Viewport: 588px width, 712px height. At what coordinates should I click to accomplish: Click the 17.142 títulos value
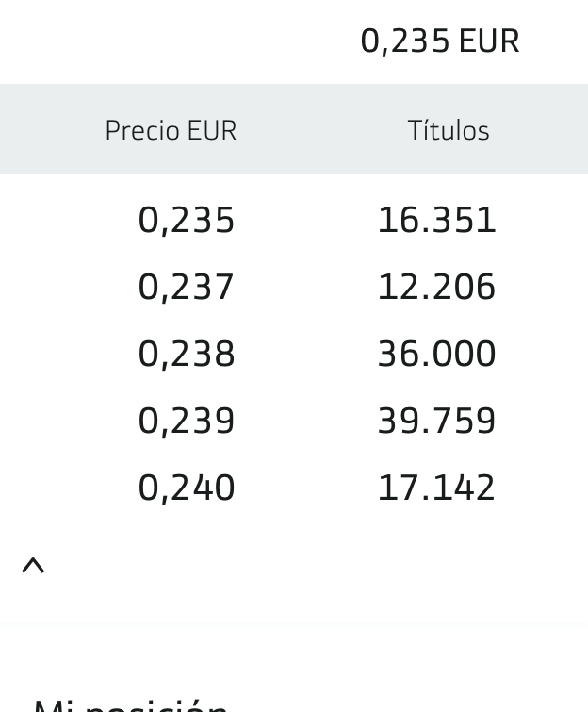click(436, 488)
